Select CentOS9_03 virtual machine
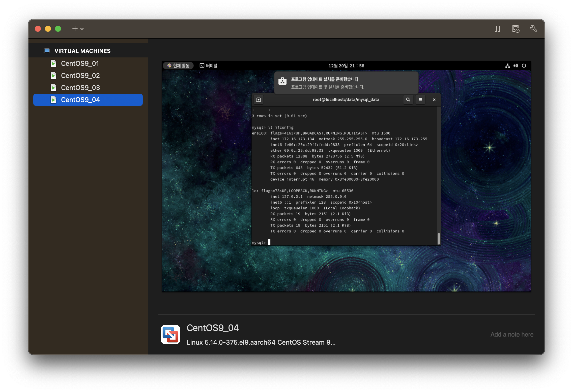The height and width of the screenshot is (392, 573). tap(80, 88)
